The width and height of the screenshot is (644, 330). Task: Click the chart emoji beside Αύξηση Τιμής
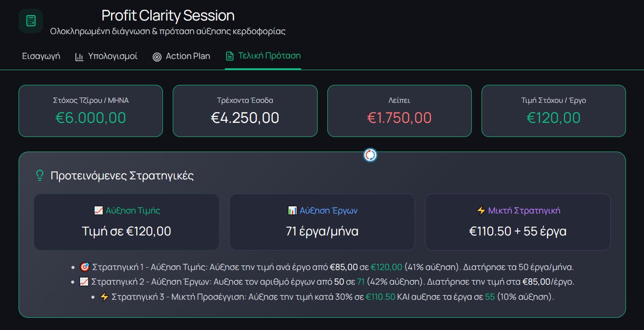pos(98,211)
